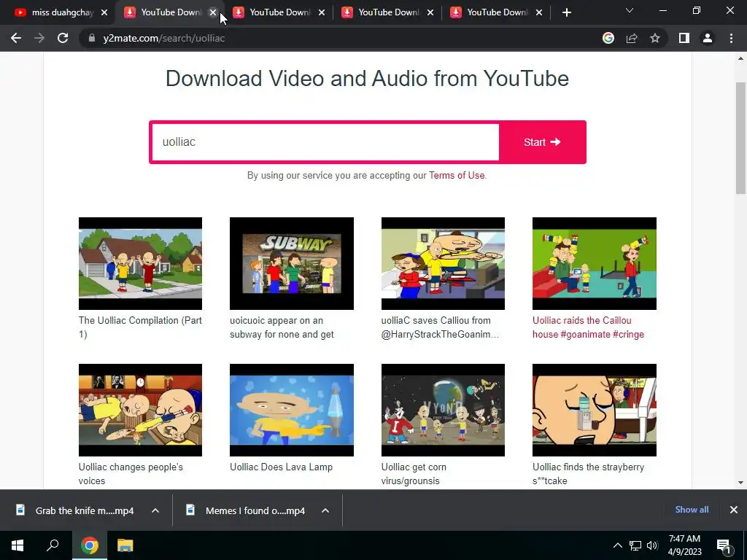Click uolliaC saves Calliou title text

[x=440, y=327]
